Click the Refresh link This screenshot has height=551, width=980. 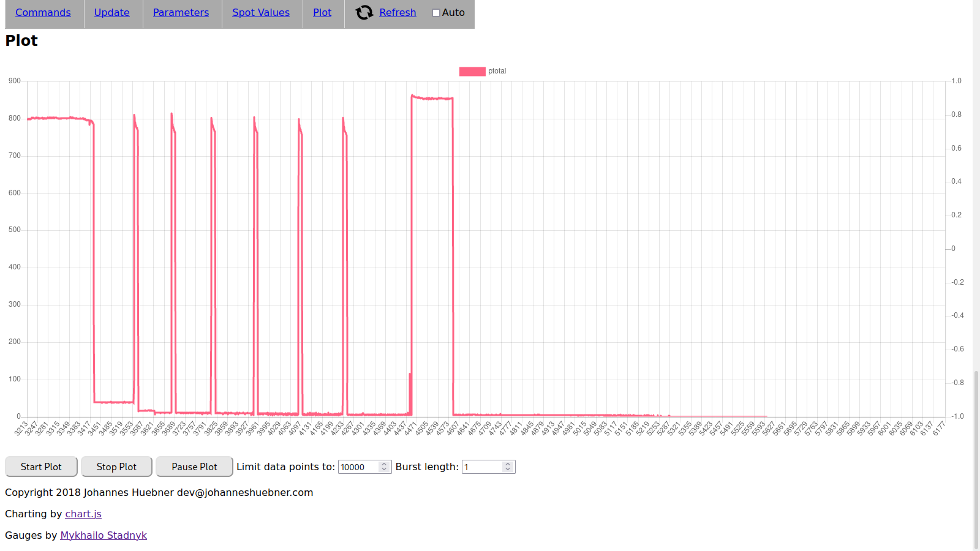(x=398, y=12)
